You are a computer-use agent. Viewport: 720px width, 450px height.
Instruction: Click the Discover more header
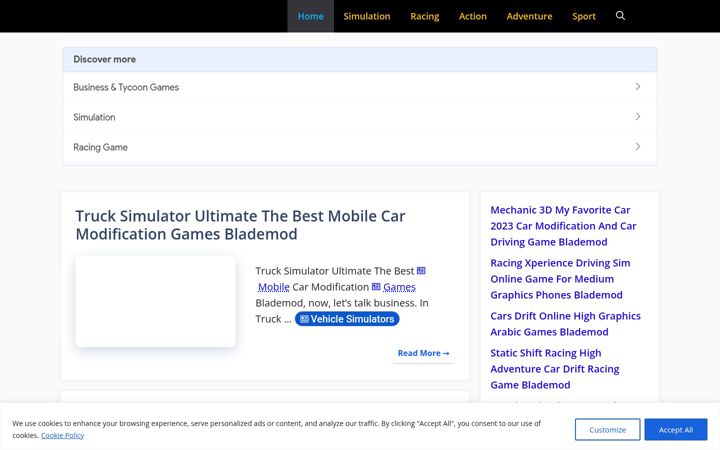(x=360, y=59)
